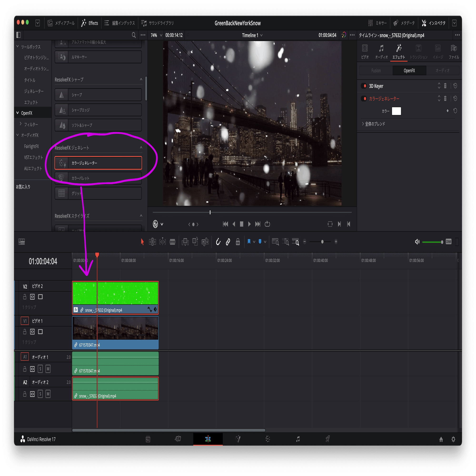Mute the オーディオ 1 track with the M button

[x=48, y=369]
